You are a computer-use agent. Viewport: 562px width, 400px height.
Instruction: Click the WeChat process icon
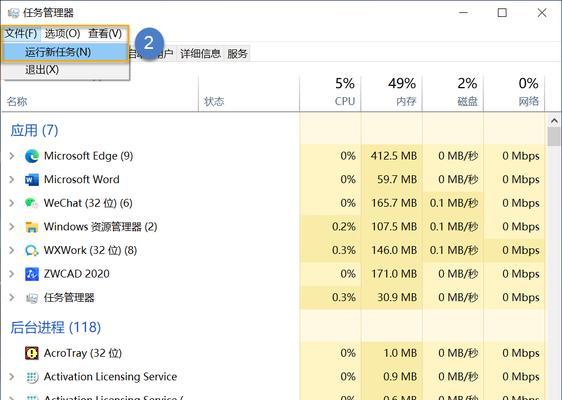pos(32,203)
